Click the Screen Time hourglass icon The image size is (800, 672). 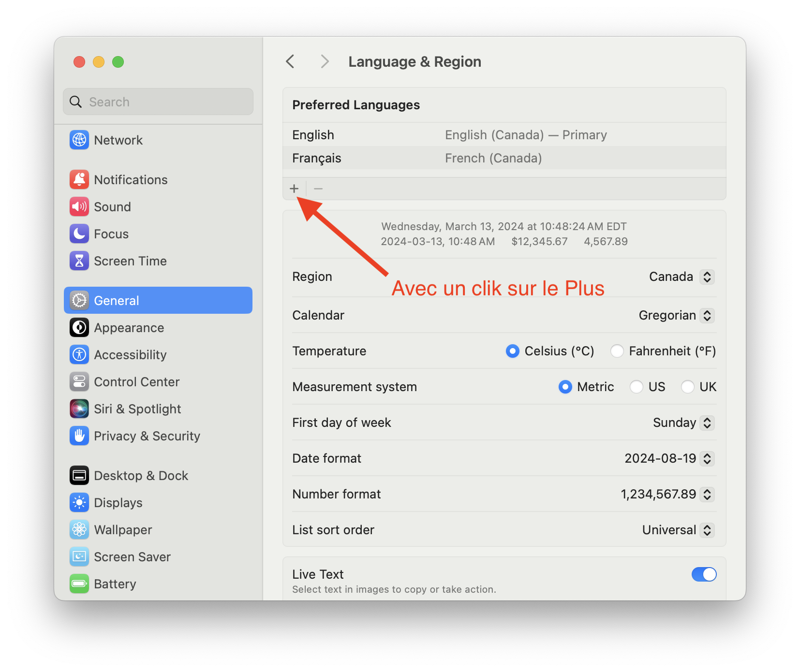click(x=79, y=261)
